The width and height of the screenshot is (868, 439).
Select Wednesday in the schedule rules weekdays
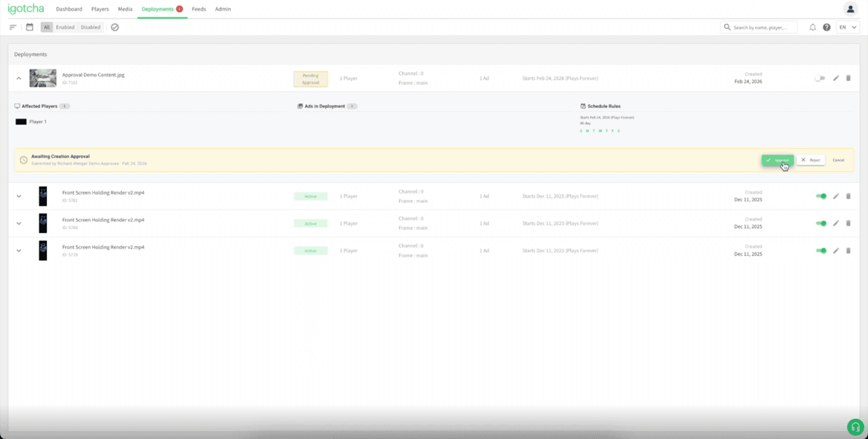(x=601, y=130)
